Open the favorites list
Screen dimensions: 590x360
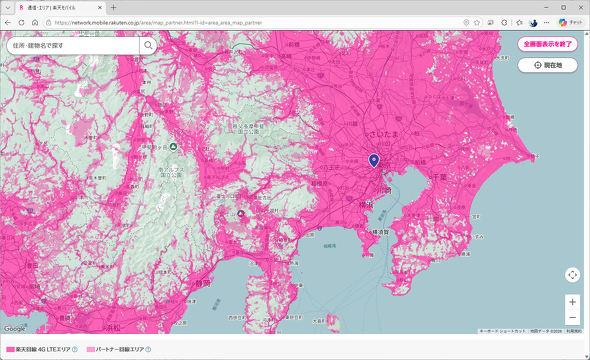[519, 23]
